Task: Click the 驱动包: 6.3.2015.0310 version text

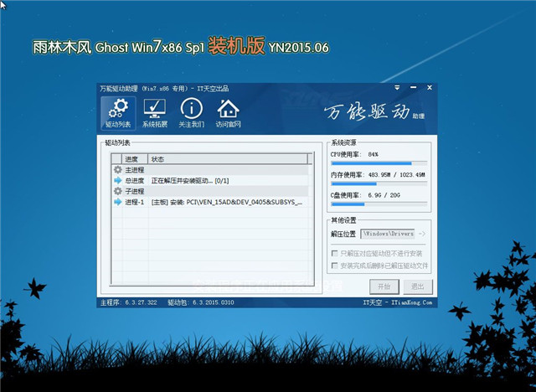Action: (x=201, y=302)
